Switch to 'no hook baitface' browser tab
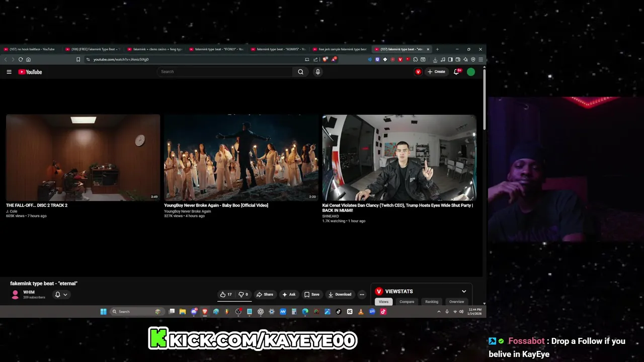Image resolution: width=644 pixels, height=362 pixels. tap(30, 49)
